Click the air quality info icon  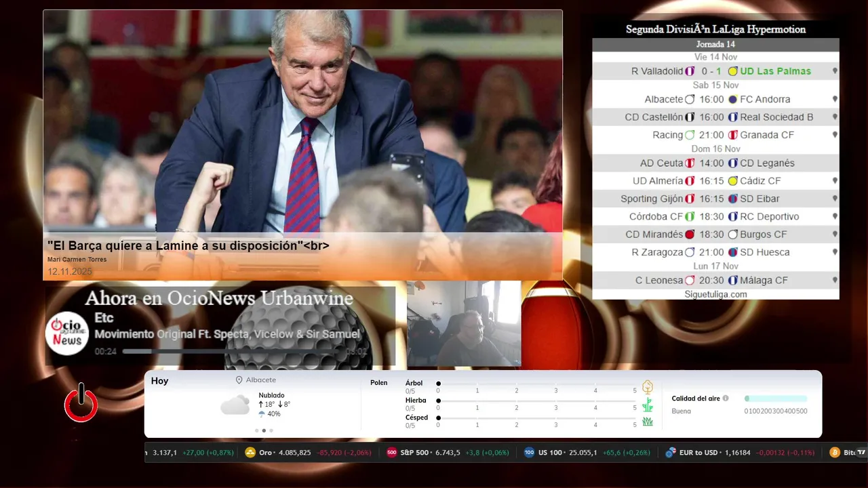[x=726, y=399]
